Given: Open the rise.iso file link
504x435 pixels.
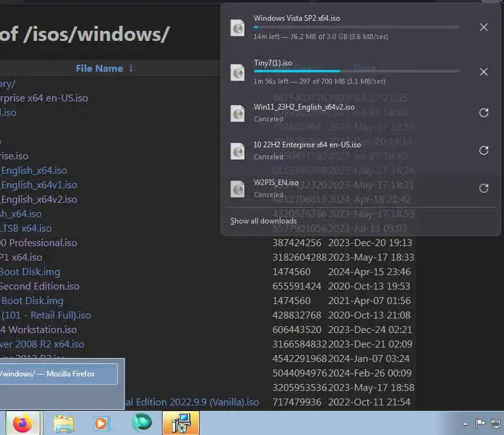Looking at the screenshot, I should [x=14, y=156].
